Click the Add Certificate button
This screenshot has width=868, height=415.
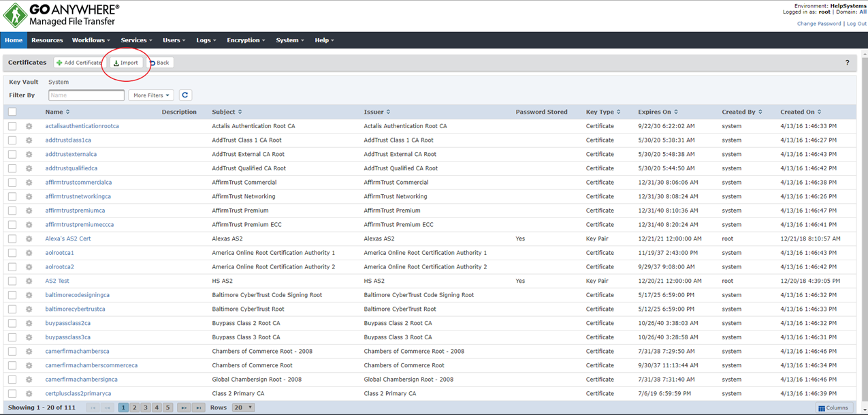pyautogui.click(x=79, y=63)
